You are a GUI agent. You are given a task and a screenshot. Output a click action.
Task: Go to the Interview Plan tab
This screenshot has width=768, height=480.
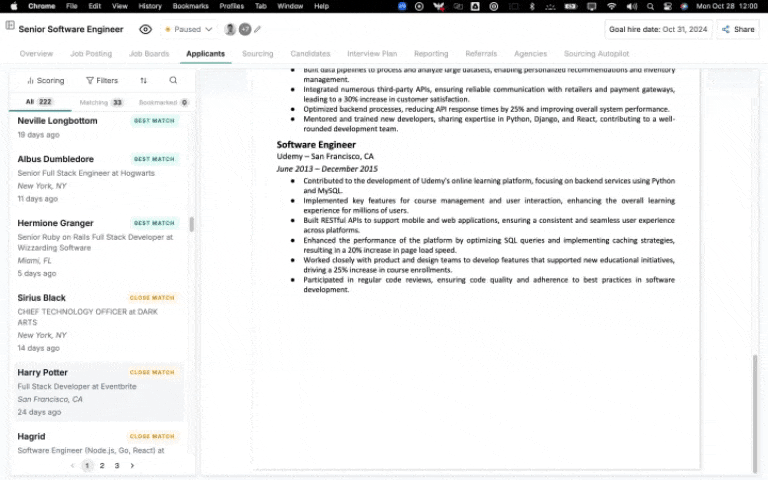tap(372, 54)
